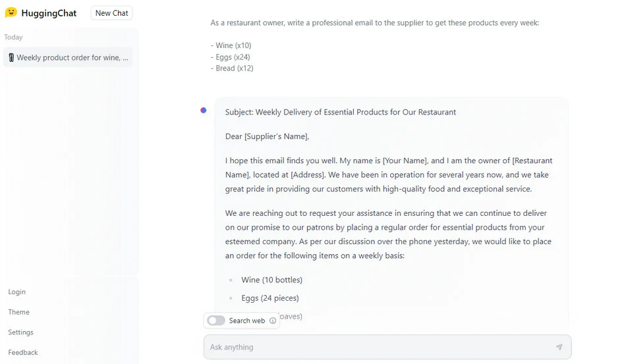Click the HuggingChat smiley logo icon
This screenshot has height=364, width=626.
[x=11, y=13]
